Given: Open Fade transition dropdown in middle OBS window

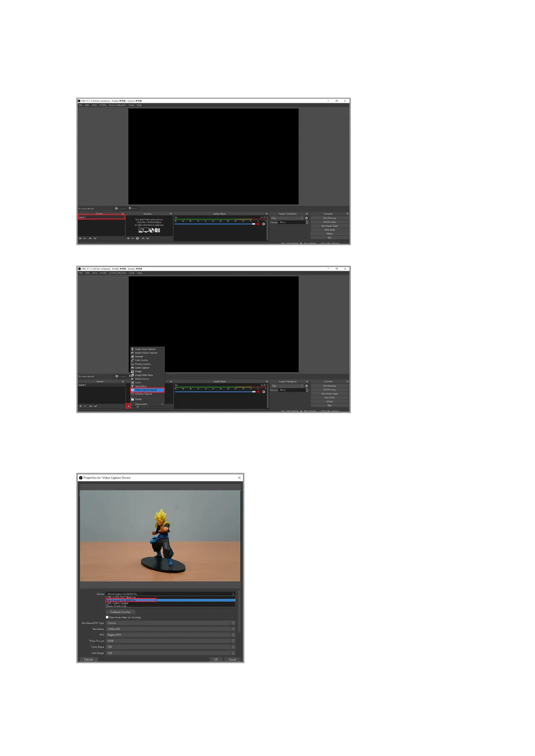Looking at the screenshot, I should pos(287,386).
